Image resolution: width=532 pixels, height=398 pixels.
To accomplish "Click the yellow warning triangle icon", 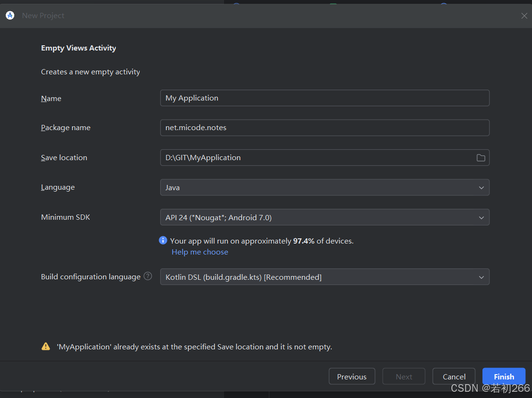I will pyautogui.click(x=46, y=347).
